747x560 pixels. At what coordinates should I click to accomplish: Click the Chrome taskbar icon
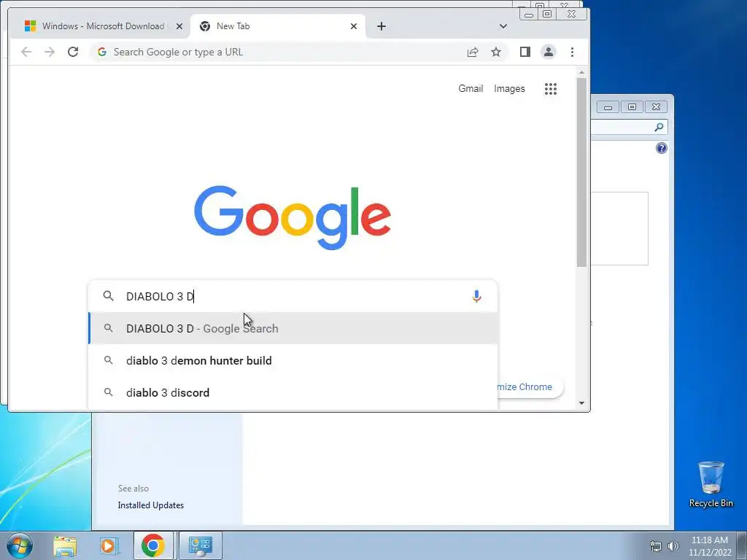tap(153, 545)
